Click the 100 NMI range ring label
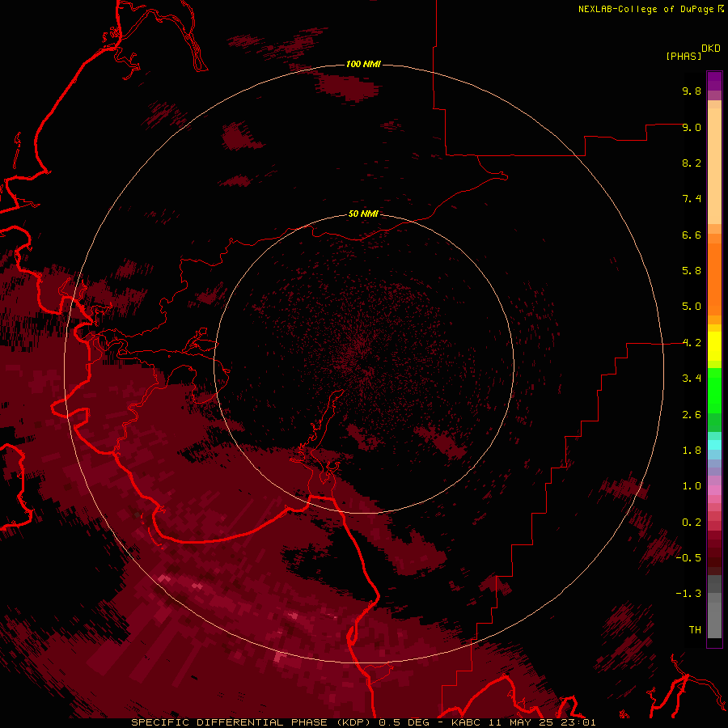Image resolution: width=728 pixels, height=728 pixels. [x=363, y=64]
